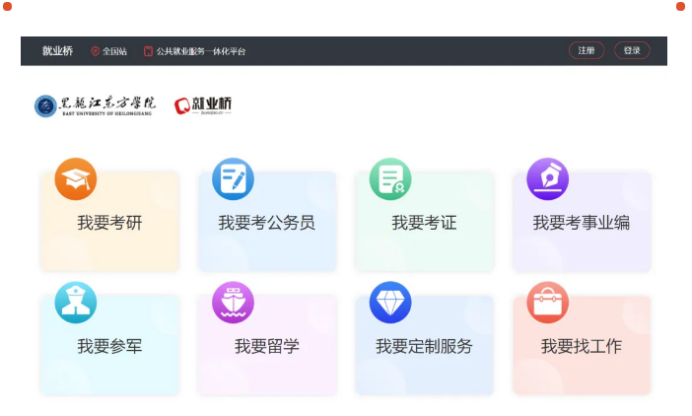Click the 就业桥 brand name in navigation bar
This screenshot has width=692, height=416.
pos(57,51)
